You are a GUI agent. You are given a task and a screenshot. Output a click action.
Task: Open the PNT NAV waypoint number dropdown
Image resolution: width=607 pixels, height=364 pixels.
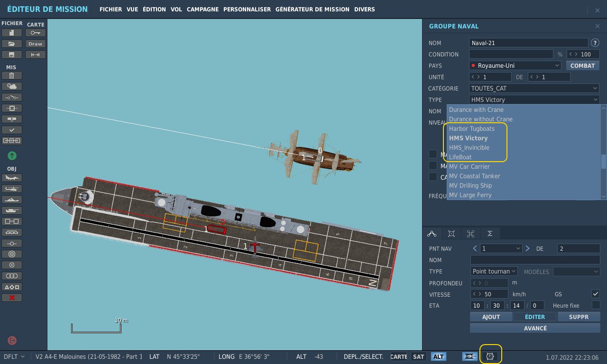click(x=501, y=248)
